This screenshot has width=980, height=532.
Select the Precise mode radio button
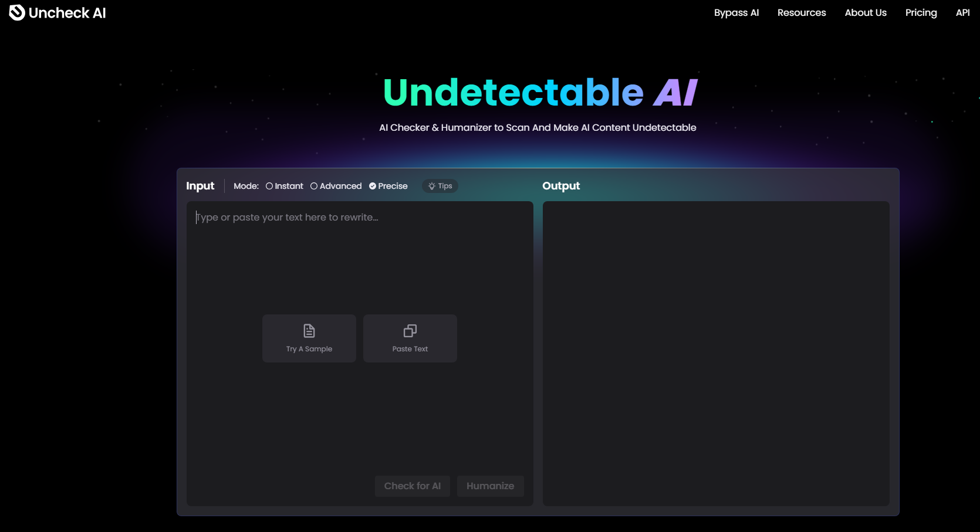tap(373, 186)
